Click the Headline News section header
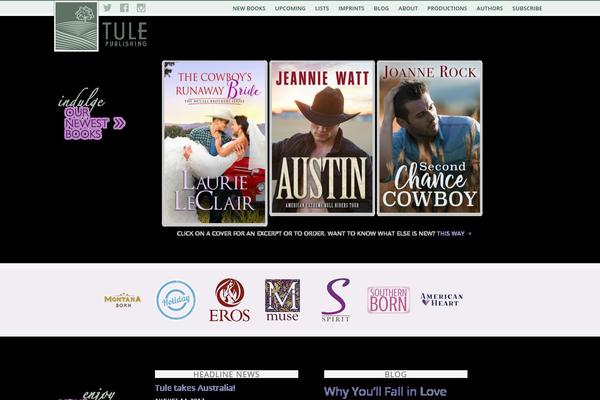600x400 pixels. [227, 374]
